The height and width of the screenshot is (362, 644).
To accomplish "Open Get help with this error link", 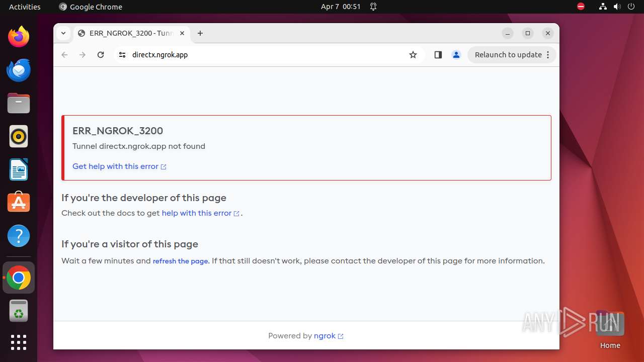I will coord(119,166).
